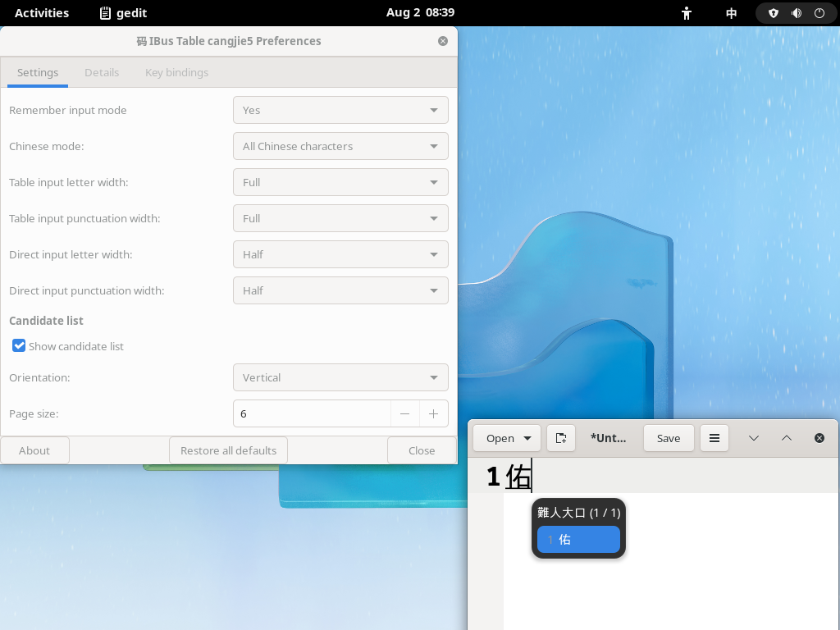Decrease page size with minus button
This screenshot has width=840, height=630.
[404, 414]
